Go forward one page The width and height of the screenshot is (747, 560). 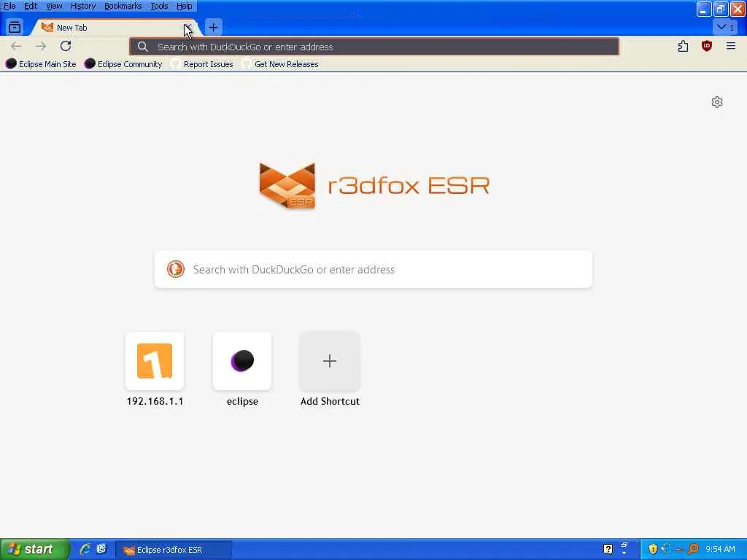[41, 46]
